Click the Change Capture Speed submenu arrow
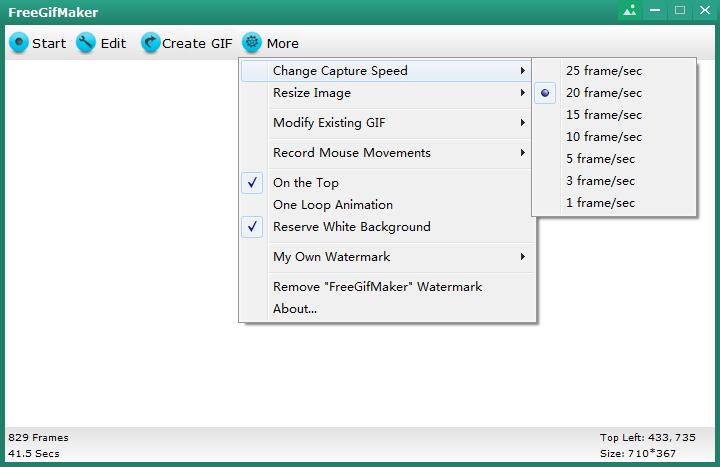 523,71
